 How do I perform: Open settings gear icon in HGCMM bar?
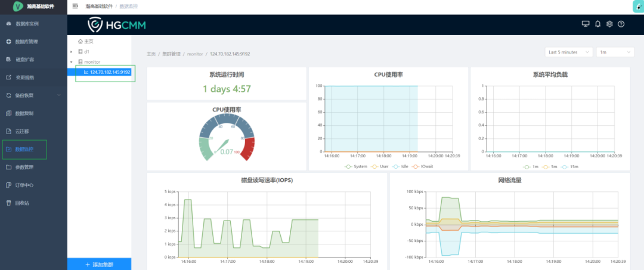609,24
